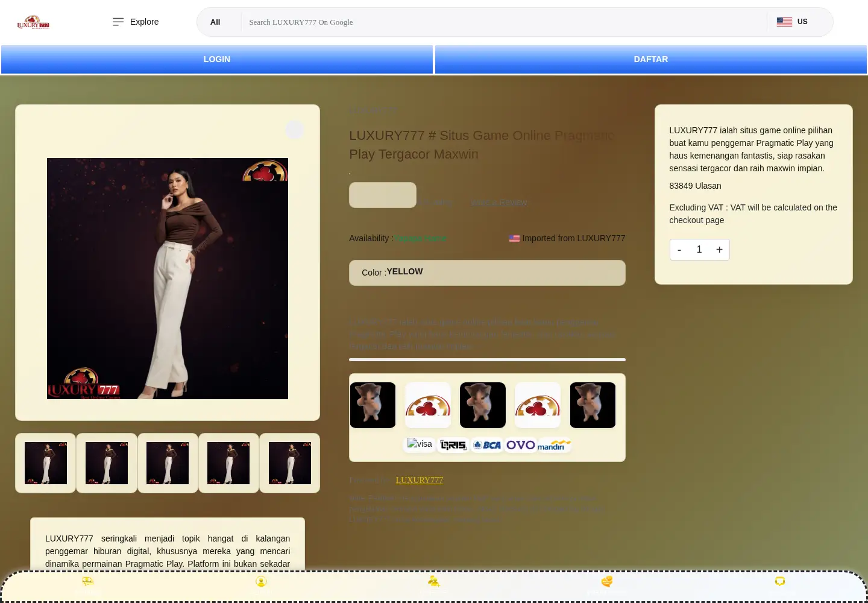Increase the quantity with the plus button
This screenshot has height=603, width=868.
[719, 250]
